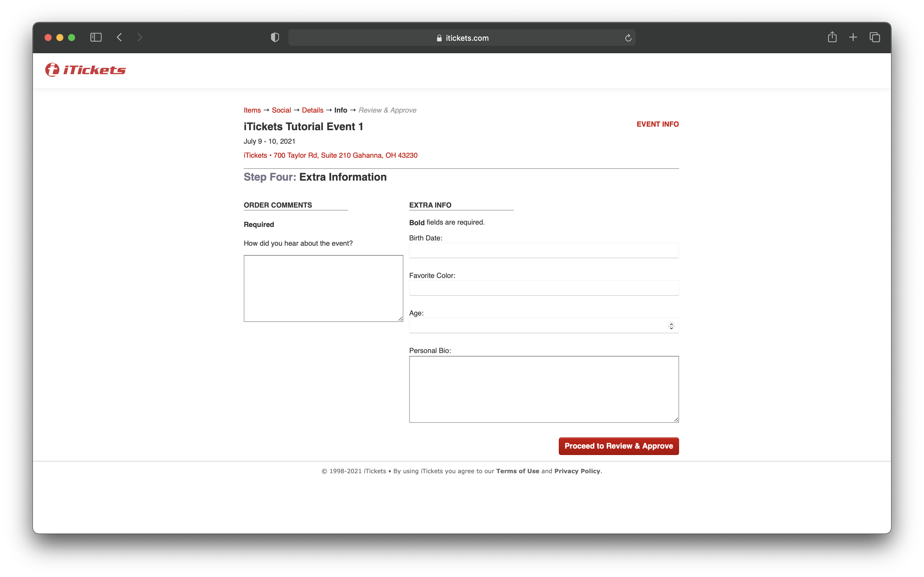Open the EVENT INFO link
Image resolution: width=924 pixels, height=577 pixels.
[x=657, y=124]
